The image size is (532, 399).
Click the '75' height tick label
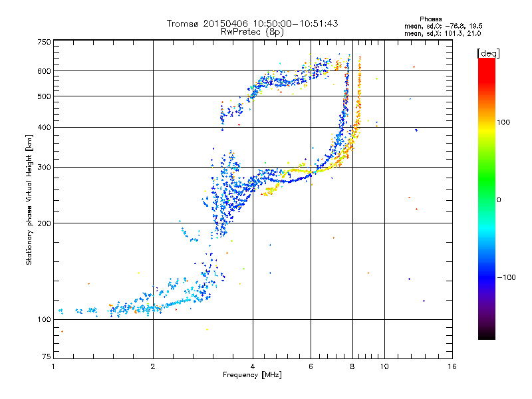(47, 356)
